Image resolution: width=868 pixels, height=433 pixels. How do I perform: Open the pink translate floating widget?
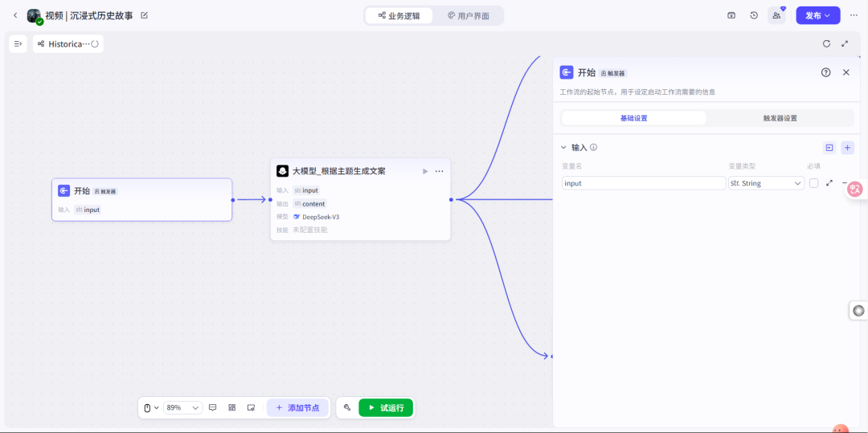click(x=856, y=189)
